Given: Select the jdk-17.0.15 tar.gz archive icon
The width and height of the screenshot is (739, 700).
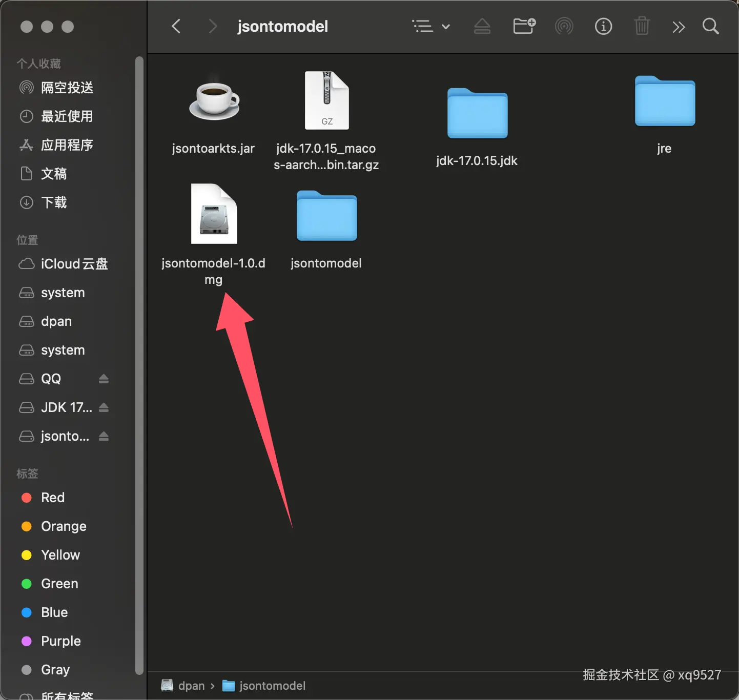Looking at the screenshot, I should pyautogui.click(x=326, y=100).
